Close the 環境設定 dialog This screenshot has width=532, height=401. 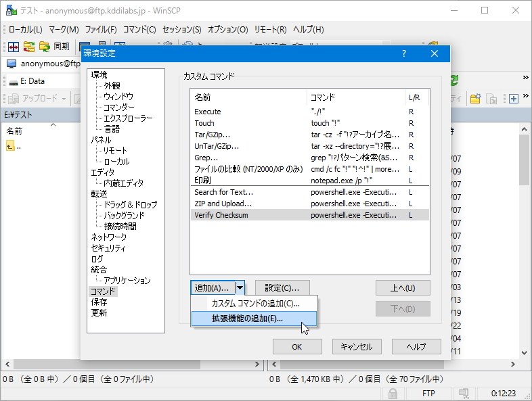tap(435, 53)
